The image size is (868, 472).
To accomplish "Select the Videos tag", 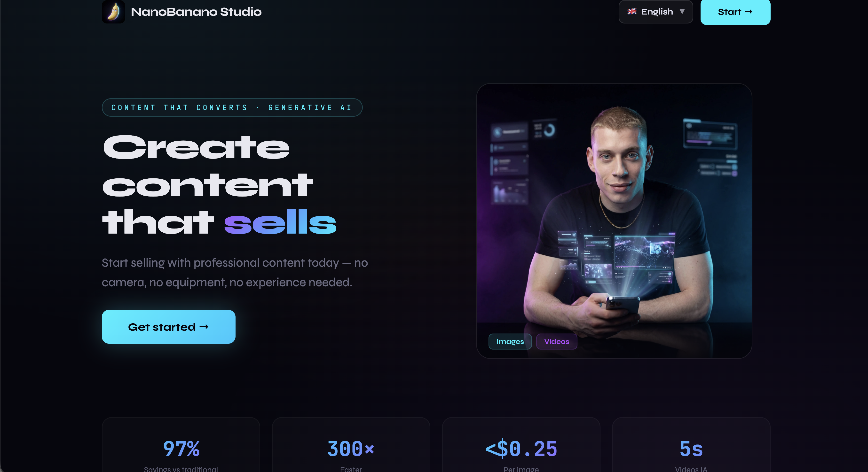I will click(x=557, y=341).
